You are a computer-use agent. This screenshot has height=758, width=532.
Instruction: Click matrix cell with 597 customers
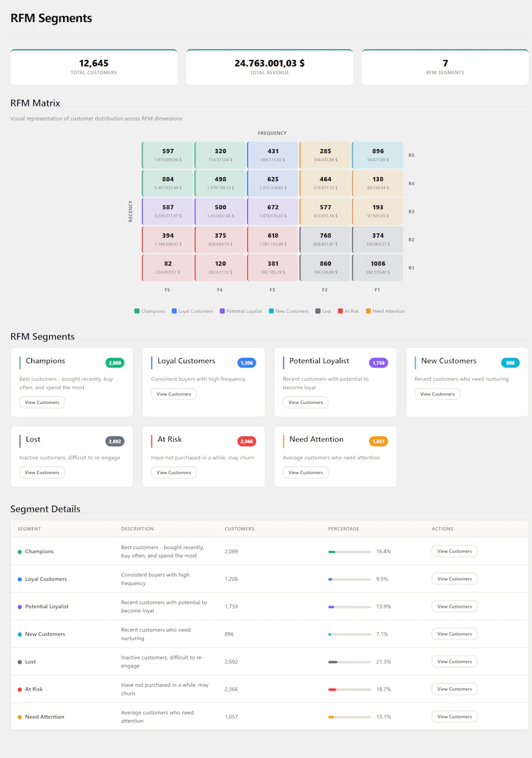[x=168, y=154]
